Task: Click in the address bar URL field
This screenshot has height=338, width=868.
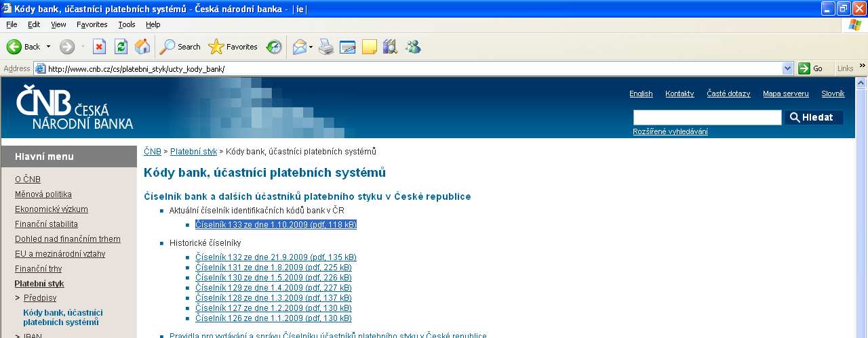Action: pos(414,69)
